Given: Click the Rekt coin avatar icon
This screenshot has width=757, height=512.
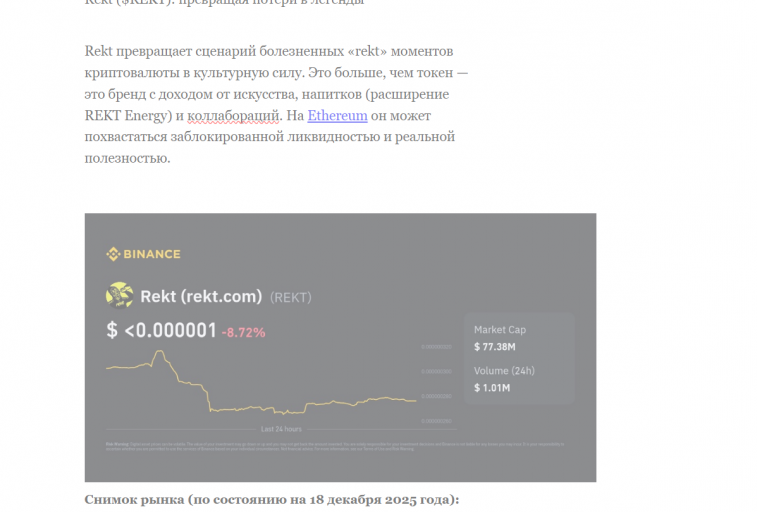Looking at the screenshot, I should (x=120, y=295).
